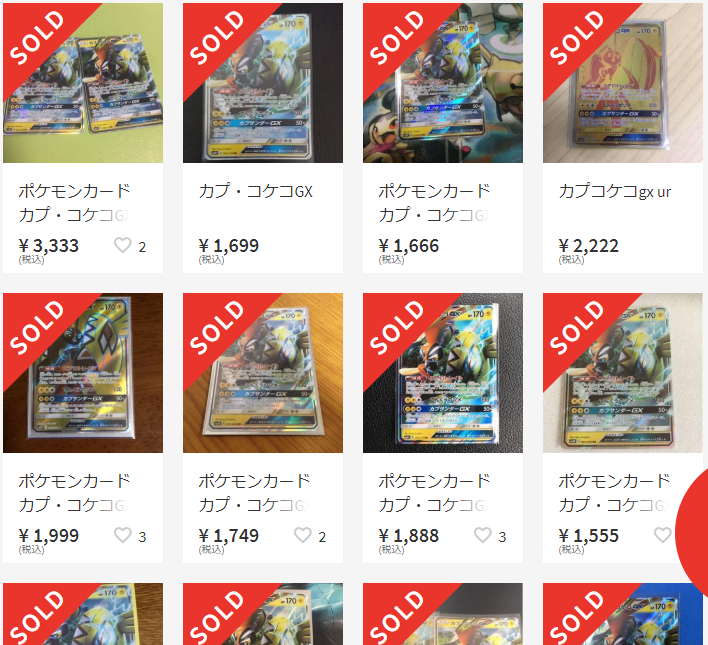Open the gold カプコケコgx ur card image
708x645 pixels.
(x=623, y=83)
